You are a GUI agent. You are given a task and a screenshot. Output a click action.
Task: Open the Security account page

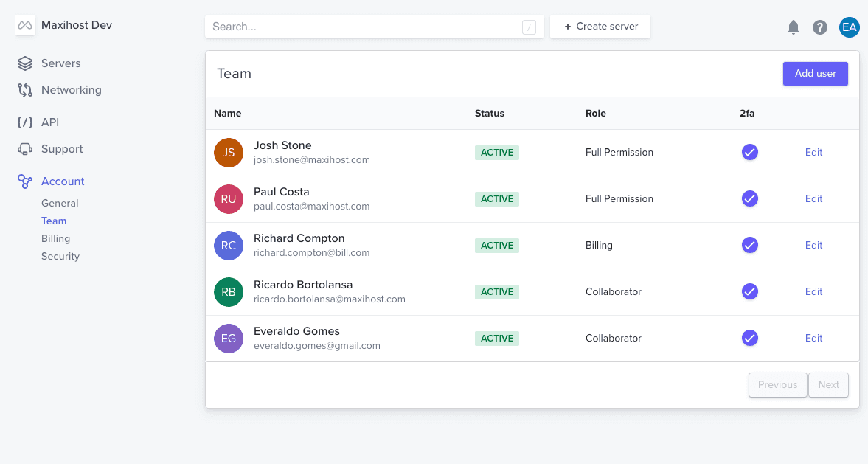(x=60, y=256)
